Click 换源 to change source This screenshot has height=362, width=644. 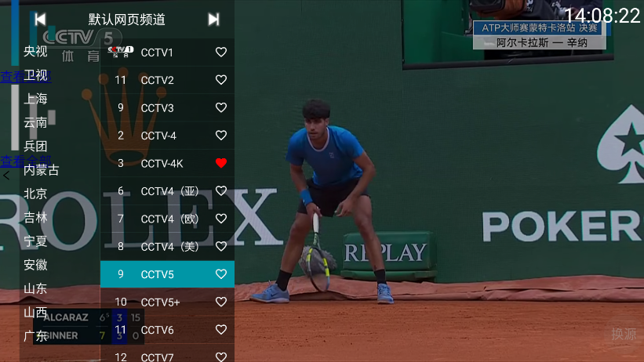click(624, 334)
